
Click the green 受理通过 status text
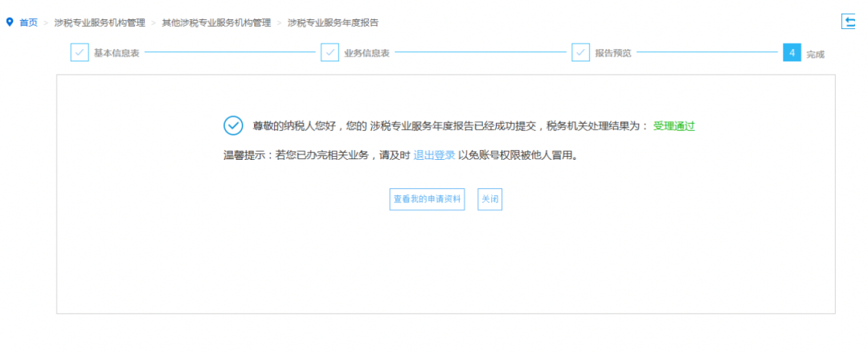click(x=674, y=126)
